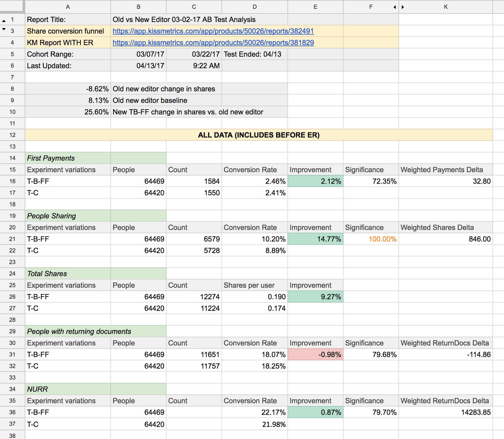Select row 16 by its row number
The height and width of the screenshot is (439, 504).
click(x=12, y=181)
